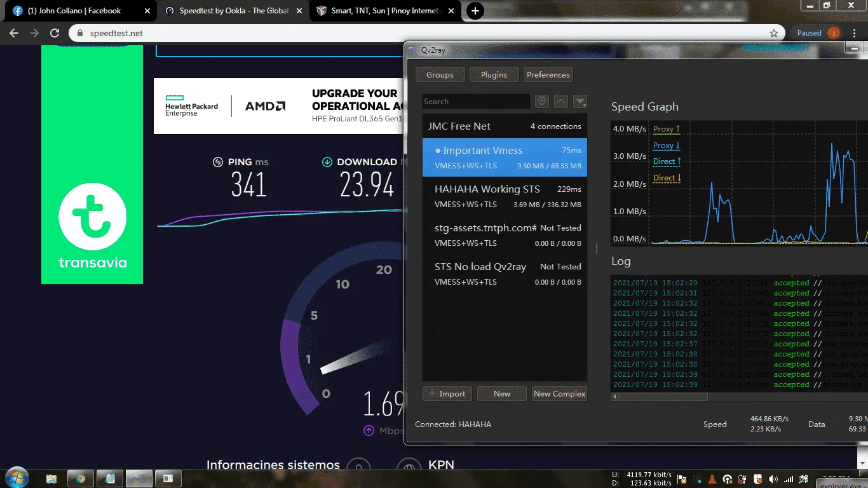Open the Groups button in Qv2ray
Screen dimensions: 868x488
coord(440,74)
